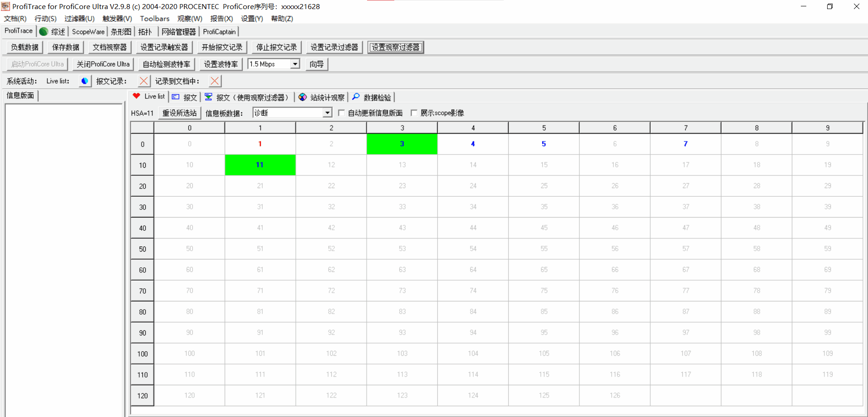Image resolution: width=868 pixels, height=417 pixels.
Task: Click the red X next to 报文记录
Action: [143, 81]
